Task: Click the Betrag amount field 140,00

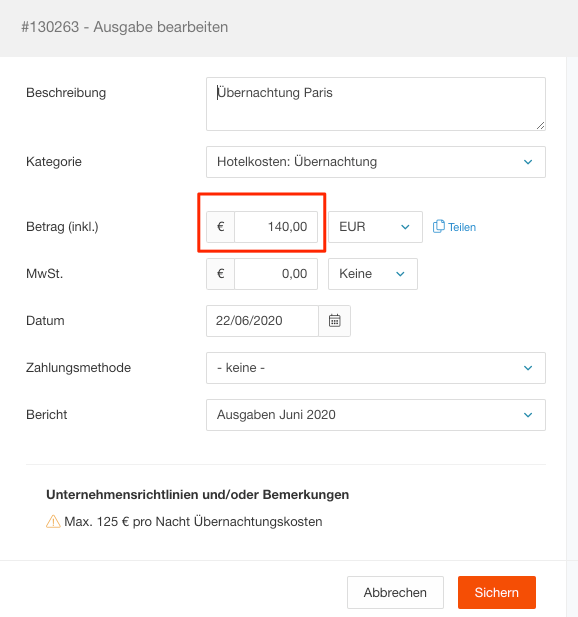Action: click(x=276, y=227)
